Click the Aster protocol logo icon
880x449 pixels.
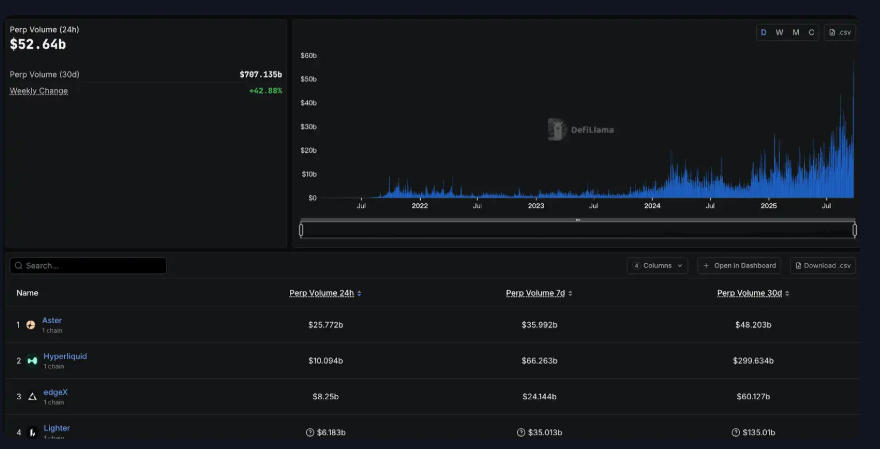[x=31, y=325]
